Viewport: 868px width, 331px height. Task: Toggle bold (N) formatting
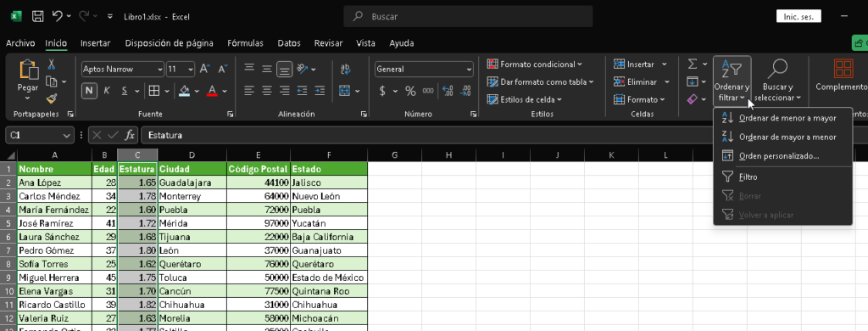pyautogui.click(x=89, y=91)
